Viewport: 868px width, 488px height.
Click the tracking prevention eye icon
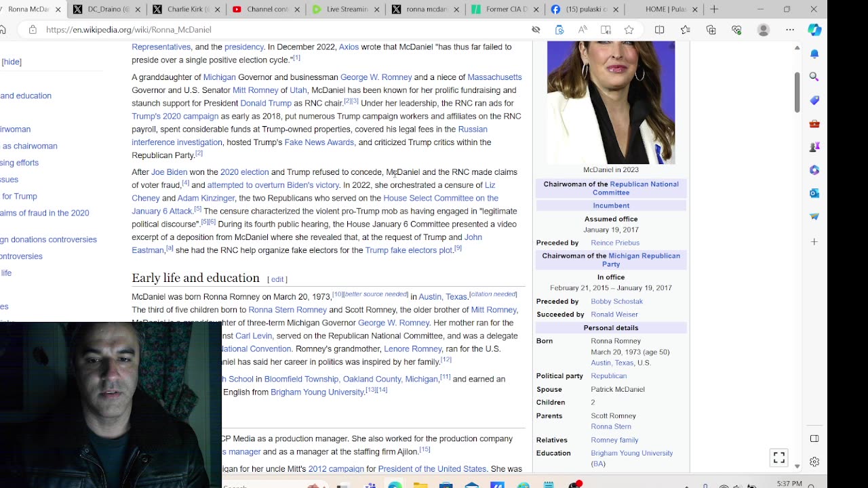[x=536, y=30]
